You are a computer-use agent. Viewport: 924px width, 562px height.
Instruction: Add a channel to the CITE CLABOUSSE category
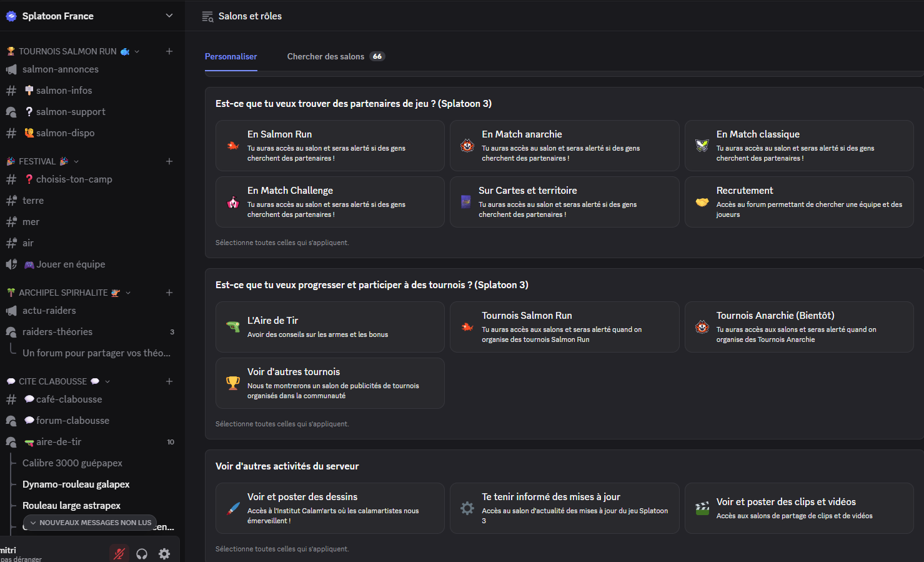tap(169, 381)
